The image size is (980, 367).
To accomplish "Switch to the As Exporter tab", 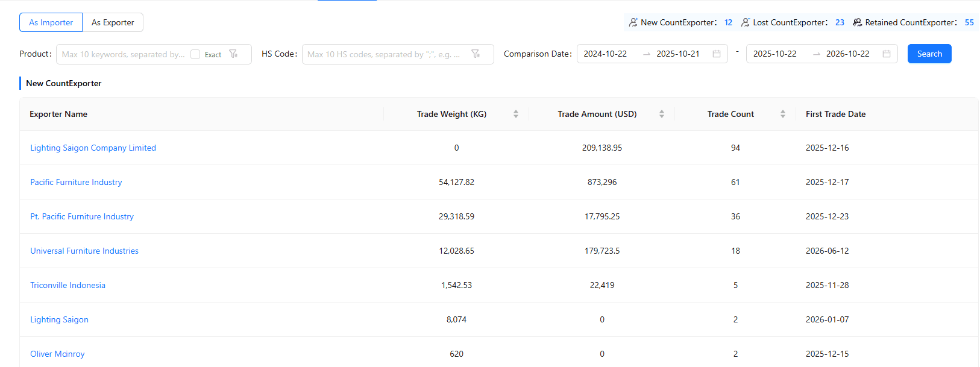I will pos(113,22).
